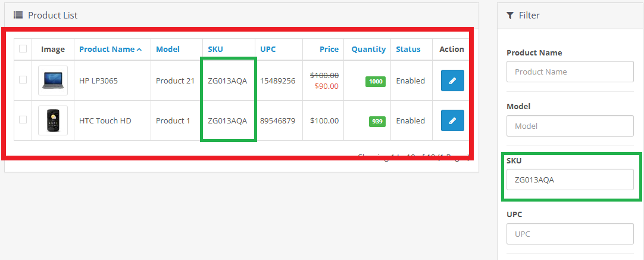Sort the table by Price column
Image resolution: width=644 pixels, height=260 pixels.
[329, 49]
